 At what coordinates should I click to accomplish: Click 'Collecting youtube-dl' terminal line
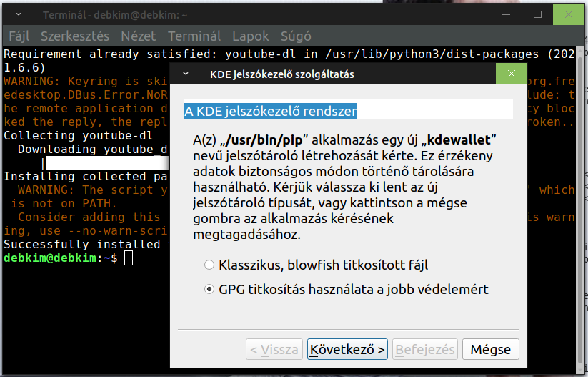(x=78, y=135)
